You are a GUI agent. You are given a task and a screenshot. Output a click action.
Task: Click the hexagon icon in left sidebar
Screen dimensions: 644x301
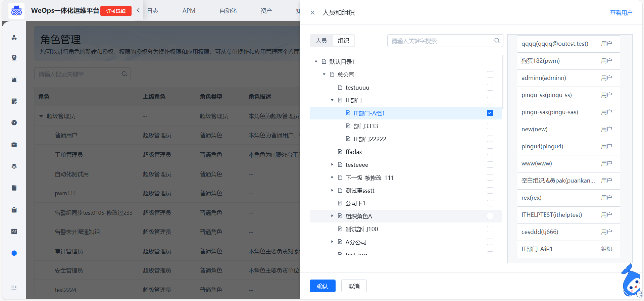[14, 253]
